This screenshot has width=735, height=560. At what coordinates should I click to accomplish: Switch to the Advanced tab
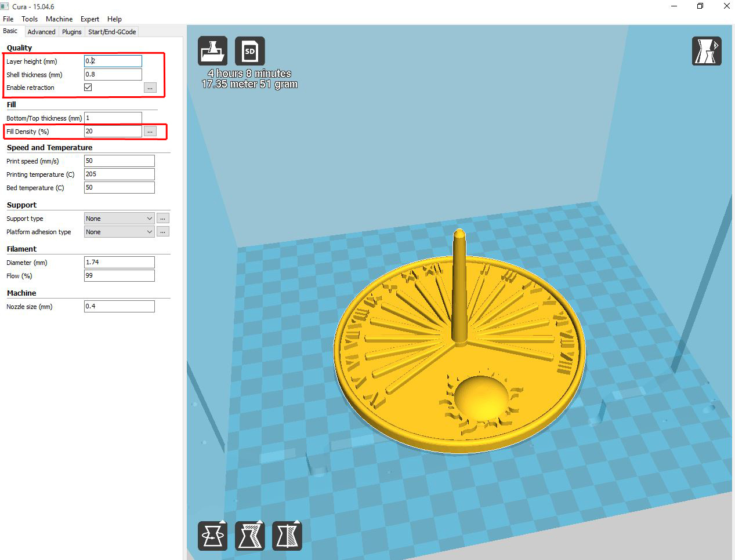coord(41,32)
